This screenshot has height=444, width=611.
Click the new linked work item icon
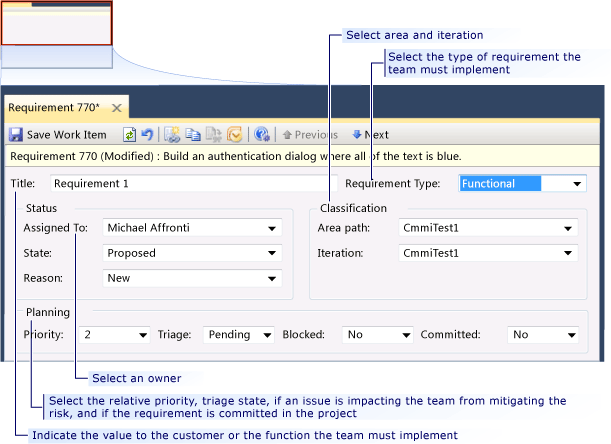pos(172,135)
